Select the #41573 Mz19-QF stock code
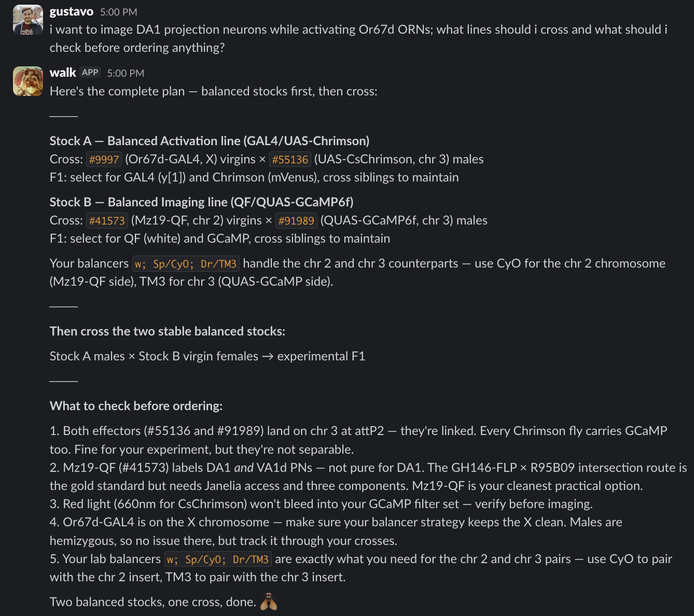 click(x=107, y=220)
